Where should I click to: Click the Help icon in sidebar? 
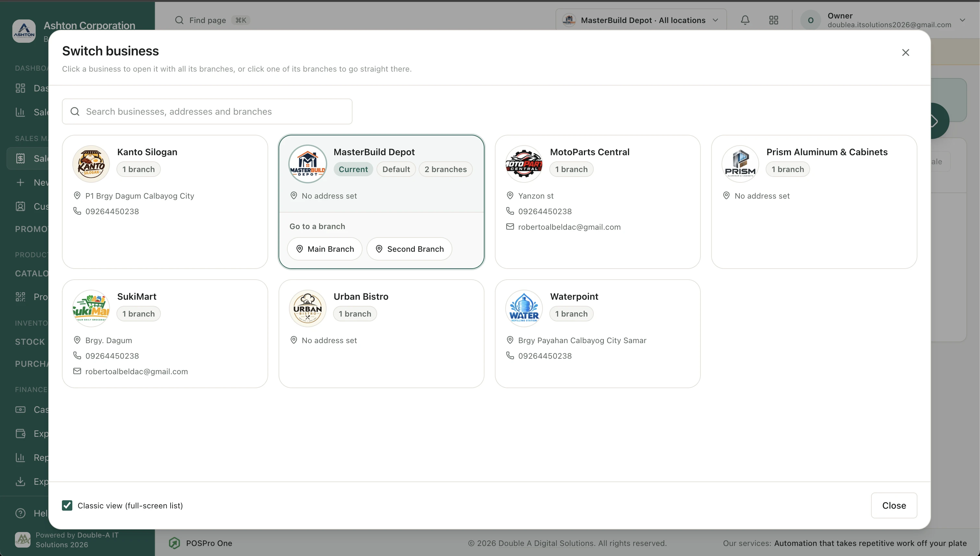point(20,513)
